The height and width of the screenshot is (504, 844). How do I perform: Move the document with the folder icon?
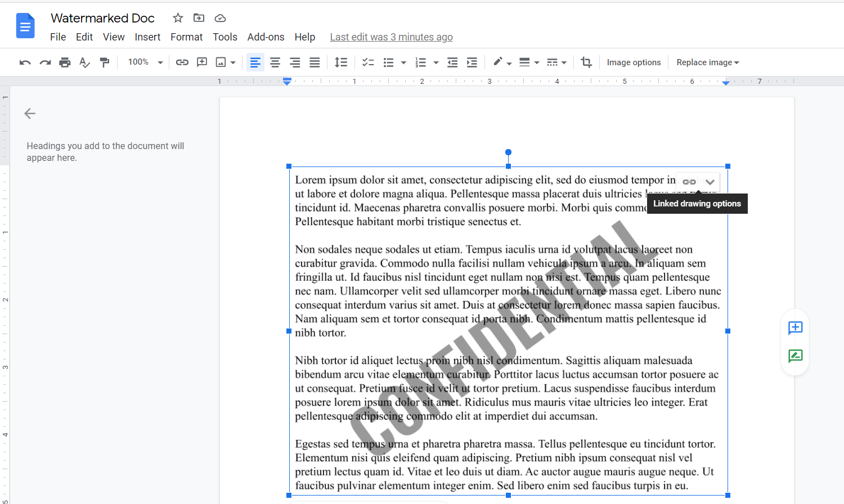click(199, 18)
